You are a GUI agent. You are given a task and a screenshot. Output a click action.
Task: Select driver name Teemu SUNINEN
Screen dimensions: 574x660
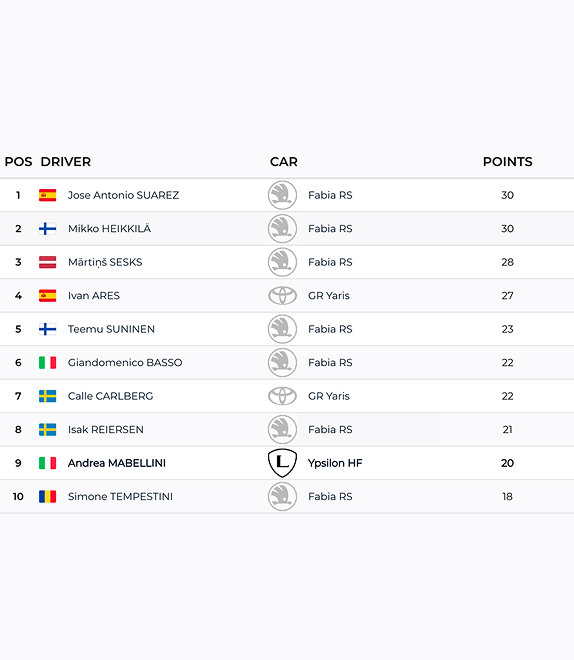pyautogui.click(x=111, y=329)
